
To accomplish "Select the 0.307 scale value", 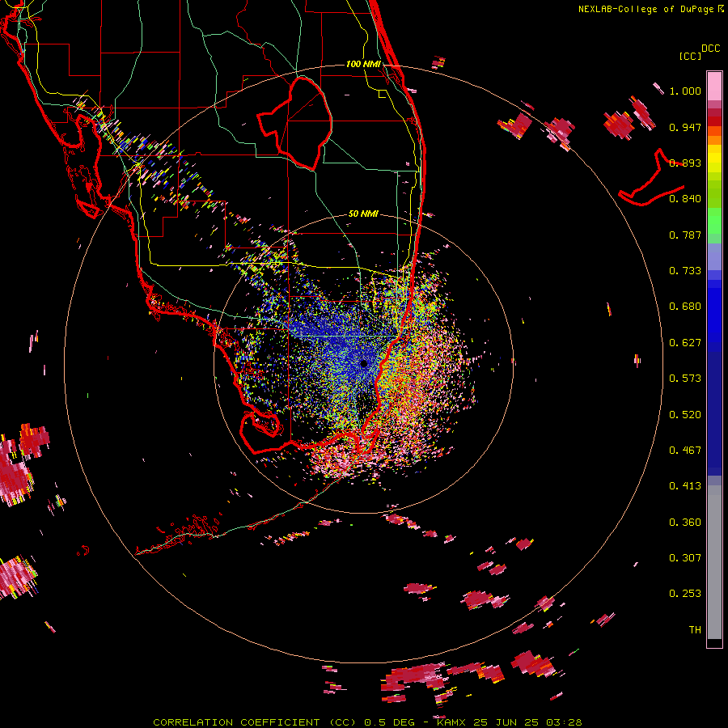I will click(685, 557).
